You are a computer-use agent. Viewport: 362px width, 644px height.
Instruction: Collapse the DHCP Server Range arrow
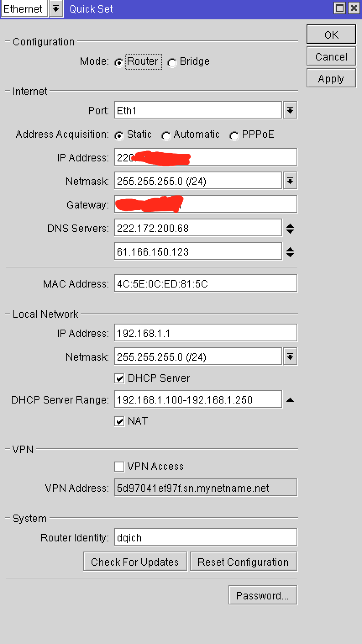click(x=290, y=400)
